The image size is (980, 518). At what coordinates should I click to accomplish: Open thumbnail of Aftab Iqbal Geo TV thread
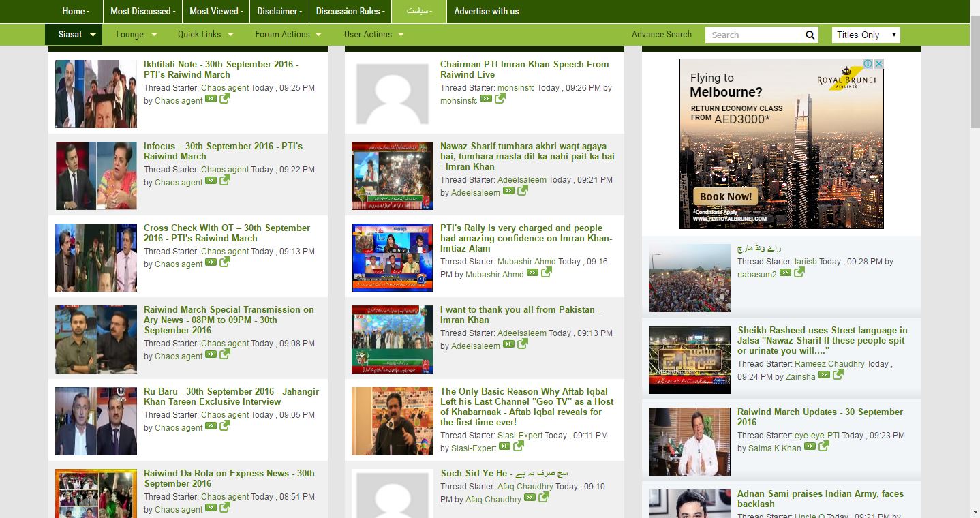click(393, 421)
